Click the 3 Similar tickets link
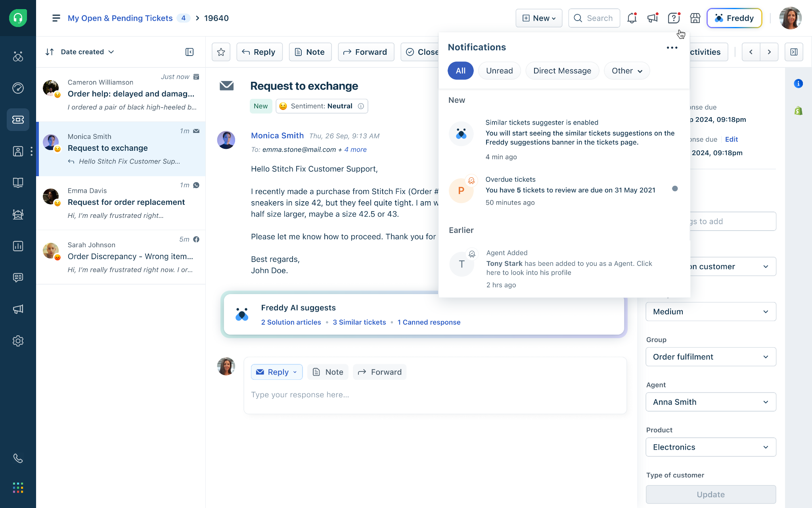The image size is (812, 508). click(359, 322)
